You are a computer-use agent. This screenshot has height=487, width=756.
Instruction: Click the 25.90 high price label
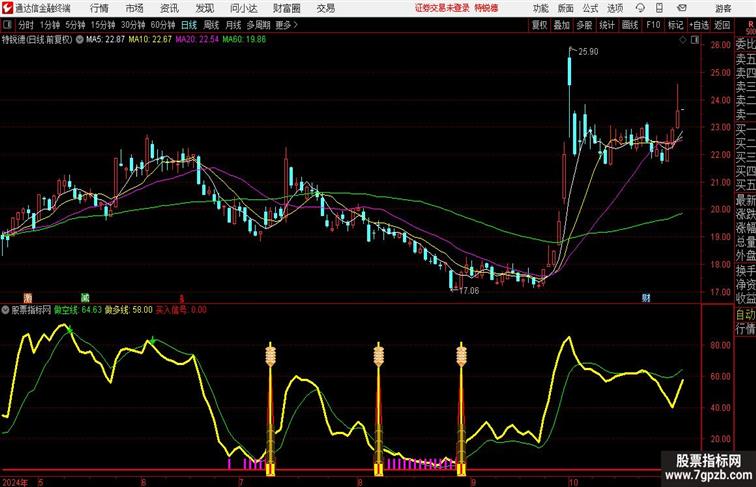tap(588, 52)
